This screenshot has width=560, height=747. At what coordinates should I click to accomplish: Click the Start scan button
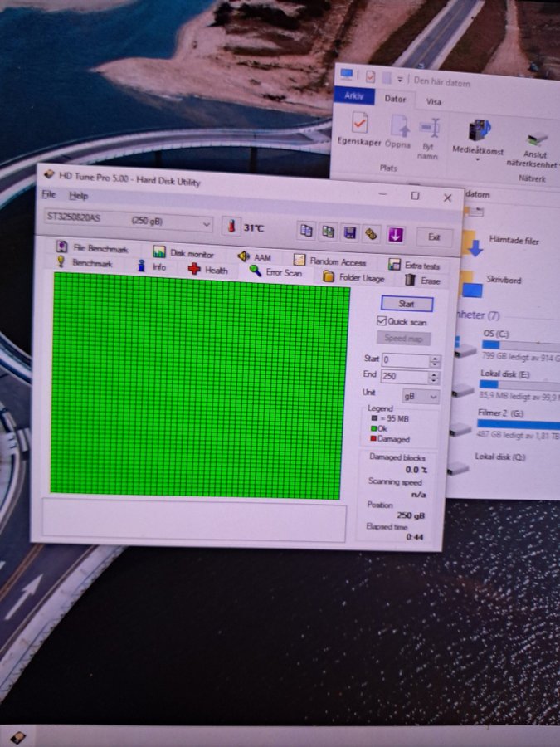(407, 304)
